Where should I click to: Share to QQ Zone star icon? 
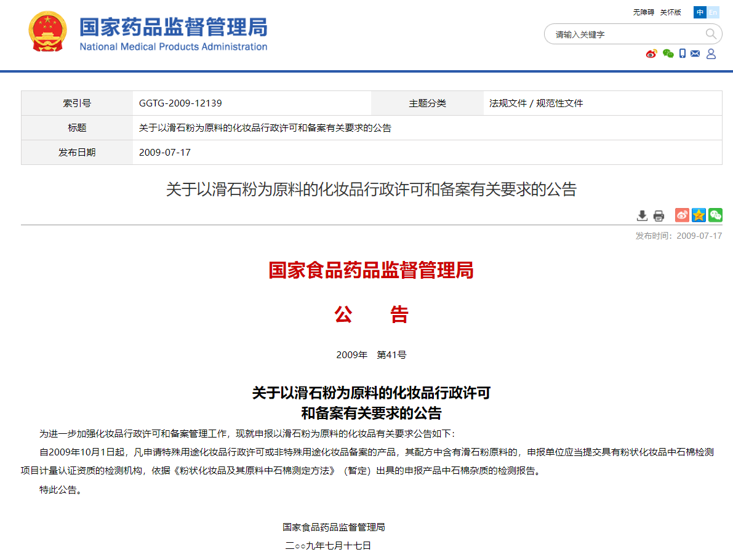(699, 215)
